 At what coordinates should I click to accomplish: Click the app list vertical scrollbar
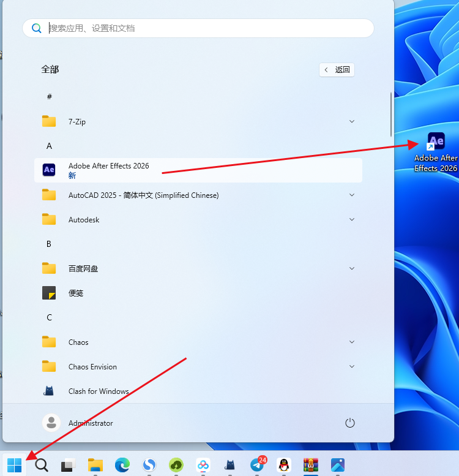391,115
